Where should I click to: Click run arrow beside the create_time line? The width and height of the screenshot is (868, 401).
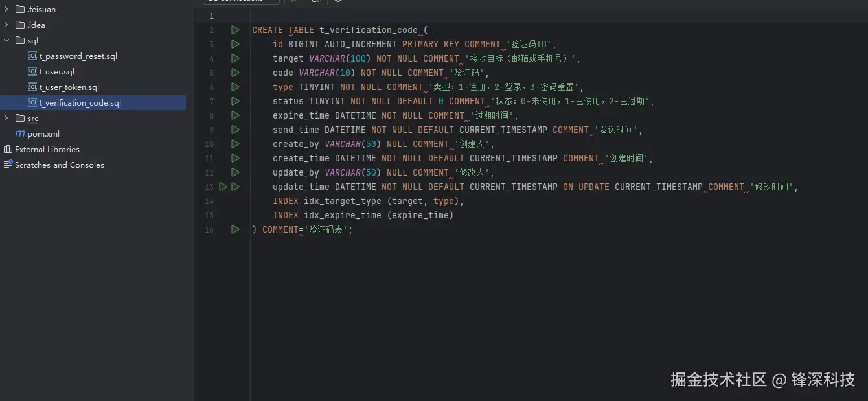[x=235, y=158]
